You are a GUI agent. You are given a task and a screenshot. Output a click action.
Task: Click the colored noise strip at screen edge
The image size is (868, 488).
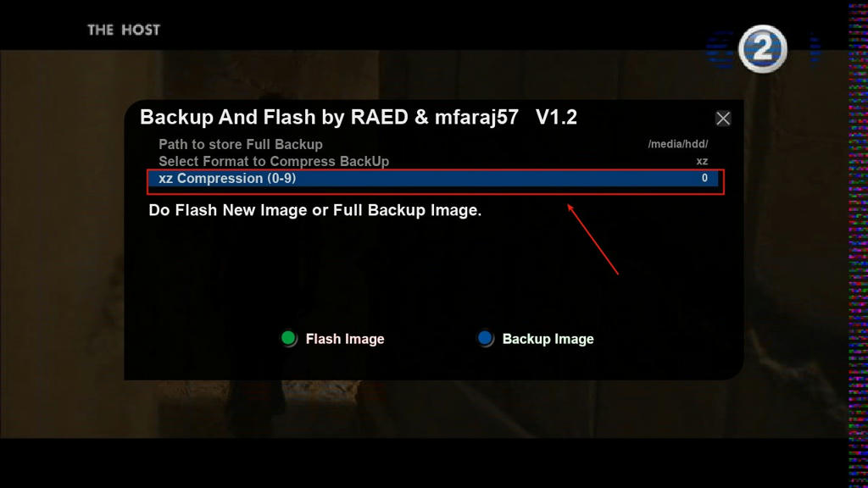pos(858,244)
